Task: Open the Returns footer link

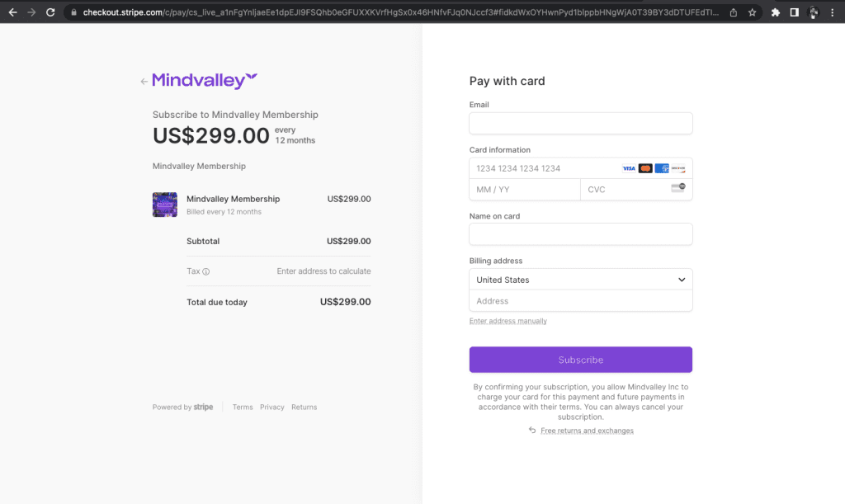Action: tap(304, 407)
